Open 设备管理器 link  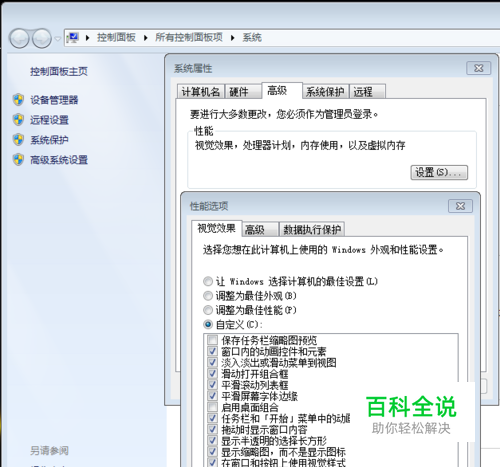click(x=54, y=100)
